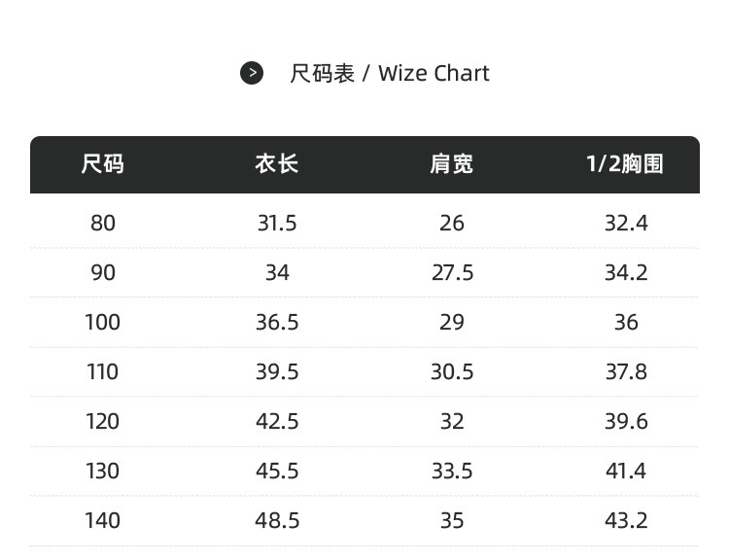Image resolution: width=729 pixels, height=560 pixels.
Task: Click size 100 in the 尺码 column
Action: 103,323
